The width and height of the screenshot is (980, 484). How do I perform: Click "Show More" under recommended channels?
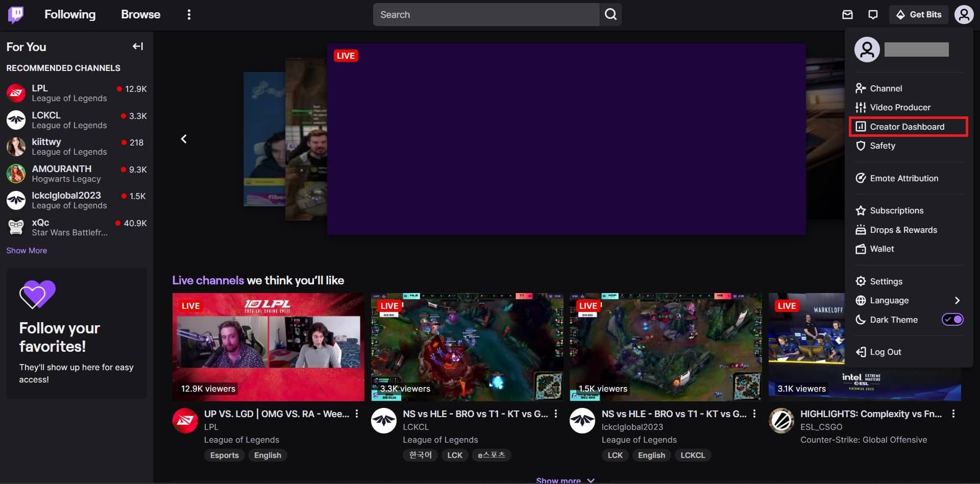27,250
